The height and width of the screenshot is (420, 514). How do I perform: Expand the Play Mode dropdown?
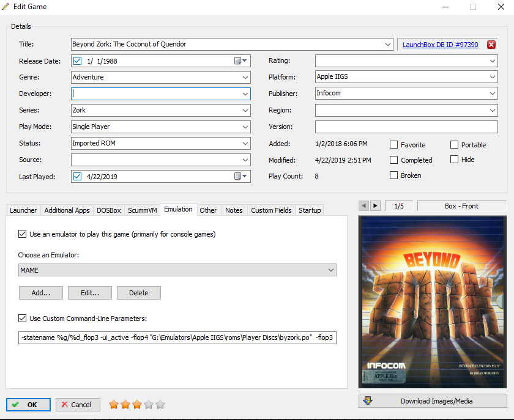[245, 127]
